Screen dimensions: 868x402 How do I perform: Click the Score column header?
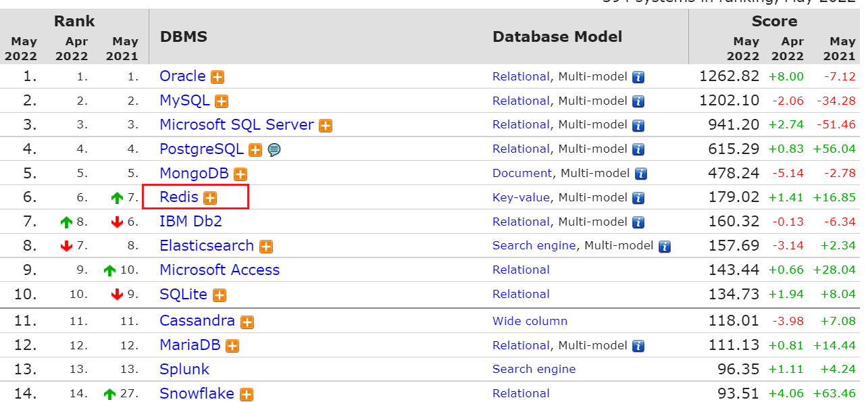tap(774, 21)
